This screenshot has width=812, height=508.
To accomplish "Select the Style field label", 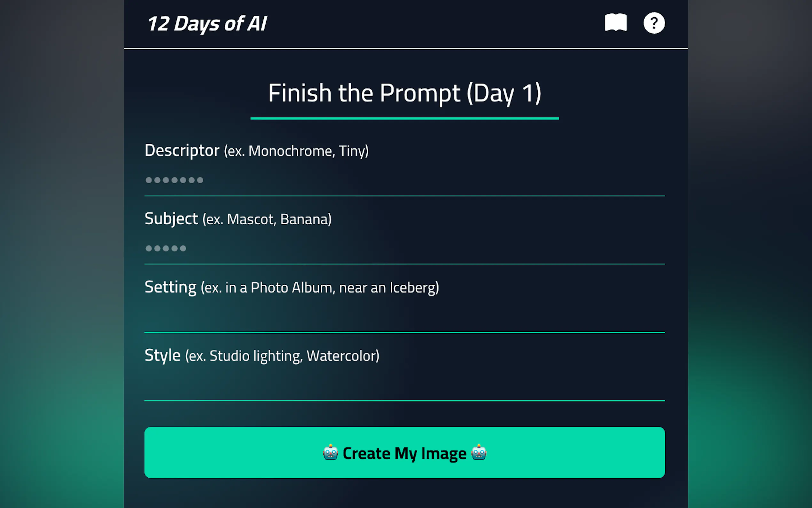I will pyautogui.click(x=162, y=355).
